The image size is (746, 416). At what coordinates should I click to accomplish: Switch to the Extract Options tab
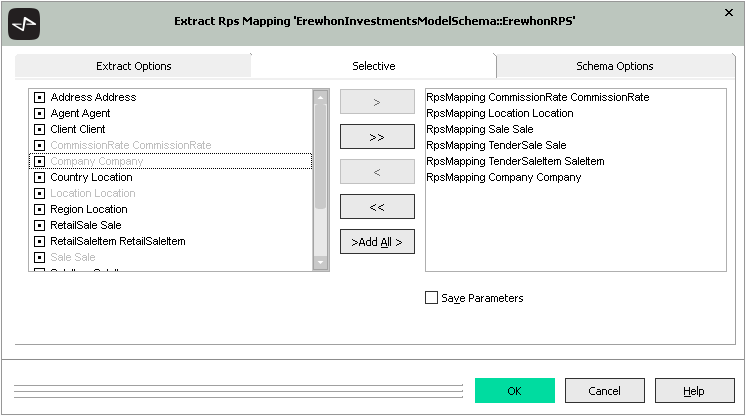[133, 66]
